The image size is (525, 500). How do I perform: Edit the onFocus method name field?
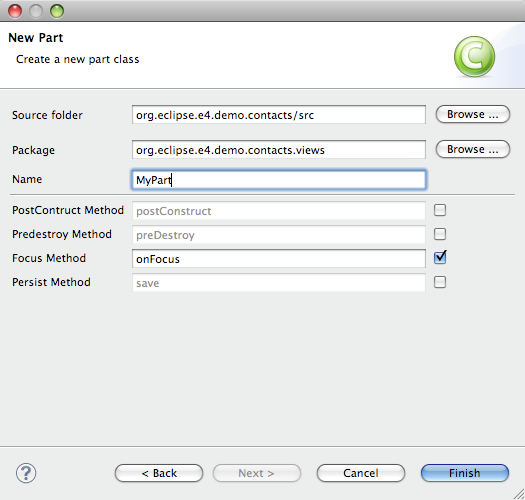tap(279, 259)
